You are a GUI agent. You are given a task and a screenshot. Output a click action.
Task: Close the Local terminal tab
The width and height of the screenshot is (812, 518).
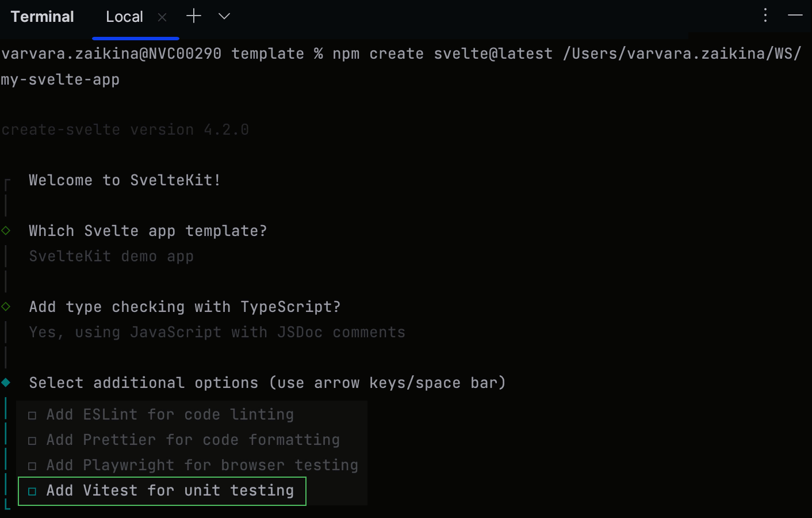(162, 17)
